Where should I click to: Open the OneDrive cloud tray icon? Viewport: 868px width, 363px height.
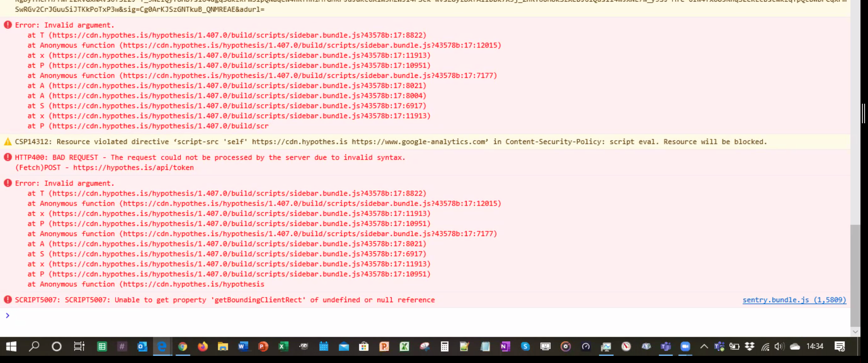tap(795, 346)
